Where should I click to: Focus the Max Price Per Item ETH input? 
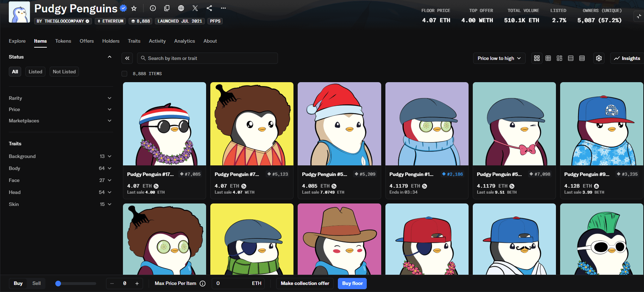click(238, 284)
